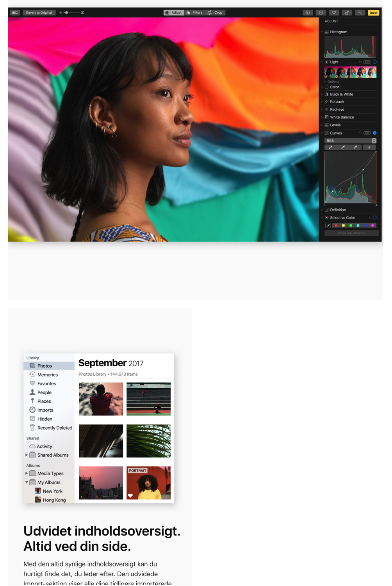Screen dimensions: 392x586
Task: Click the white point eyedropper in Curves
Action: 355,147
